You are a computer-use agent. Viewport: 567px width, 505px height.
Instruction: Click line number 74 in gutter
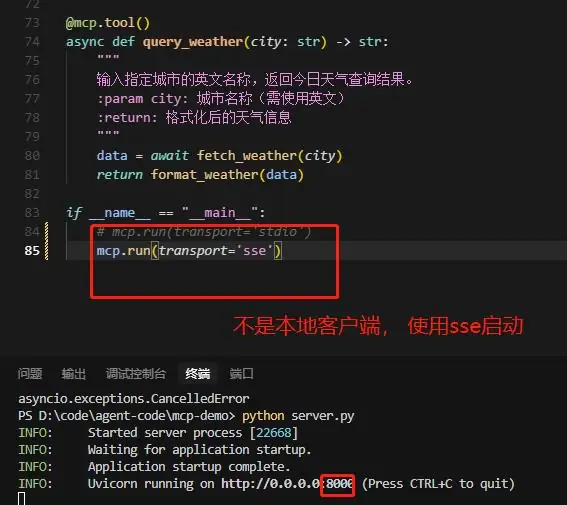pyautogui.click(x=32, y=42)
